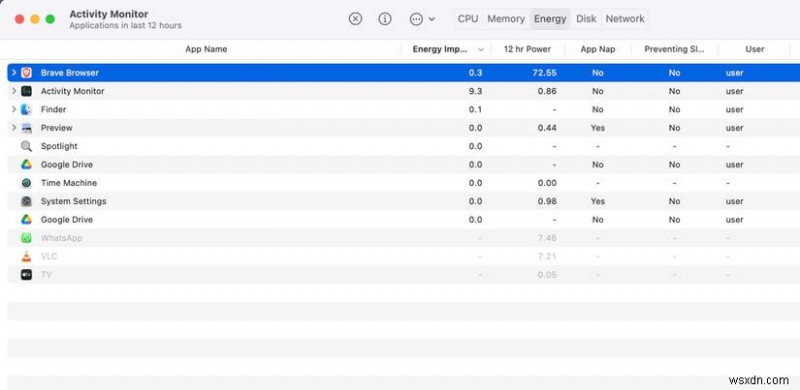This screenshot has height=390, width=800.
Task: Click the 0.44 power value
Action: [547, 128]
